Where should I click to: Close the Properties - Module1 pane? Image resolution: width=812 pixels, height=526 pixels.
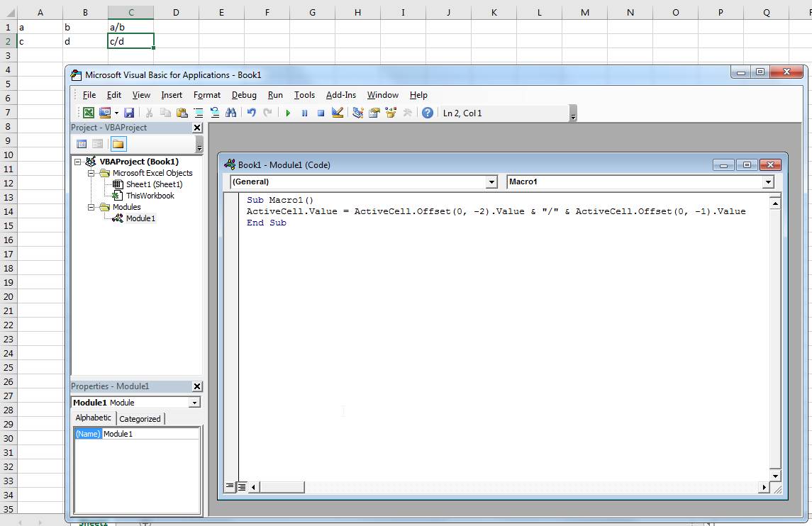tap(196, 386)
